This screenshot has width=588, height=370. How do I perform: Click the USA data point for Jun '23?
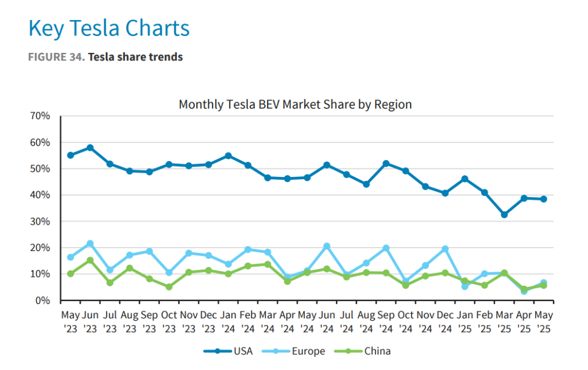[x=90, y=148]
